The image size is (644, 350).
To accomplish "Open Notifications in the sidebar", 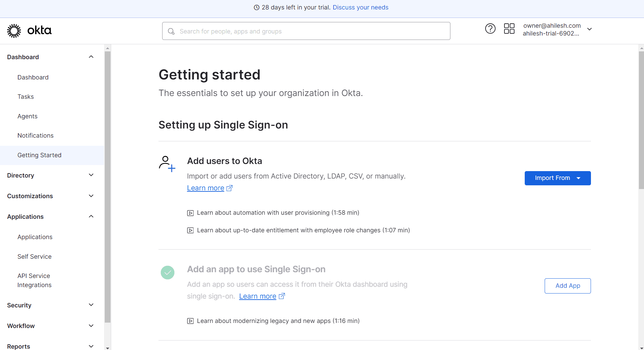I will pos(35,136).
